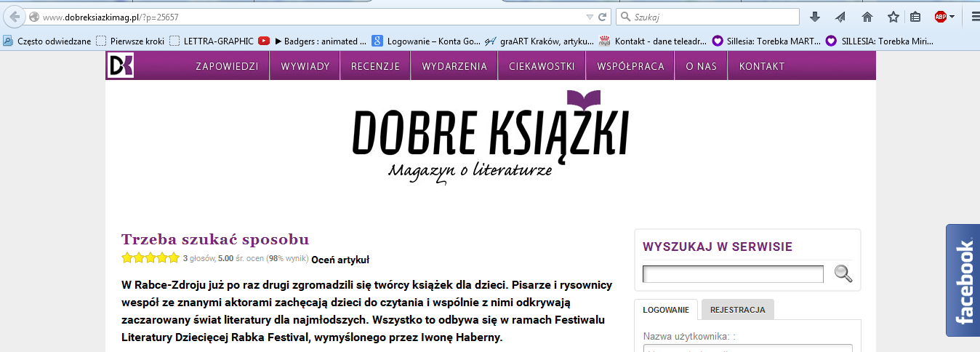This screenshot has height=352, width=980.
Task: Open the WSPÓŁPRACA menu item
Action: pyautogui.click(x=630, y=66)
